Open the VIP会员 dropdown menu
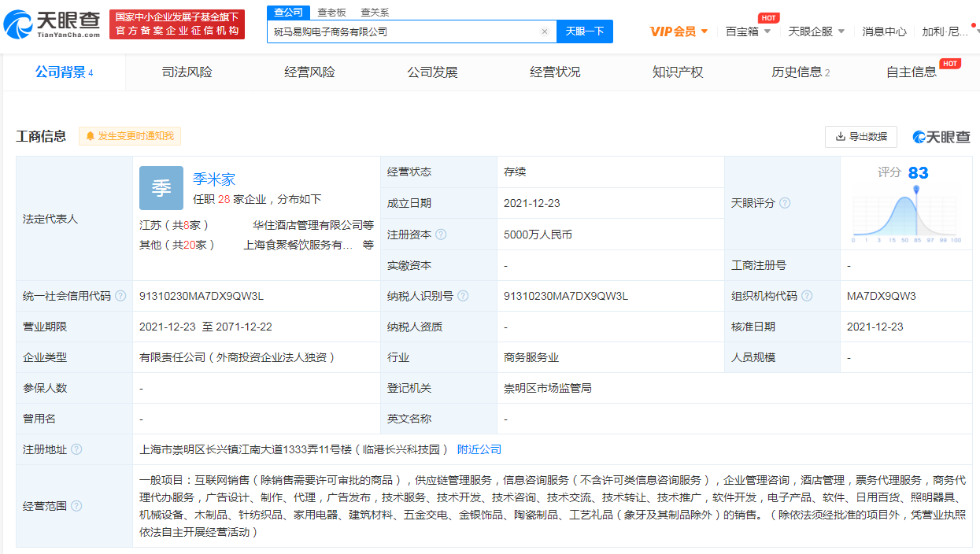 pyautogui.click(x=679, y=31)
